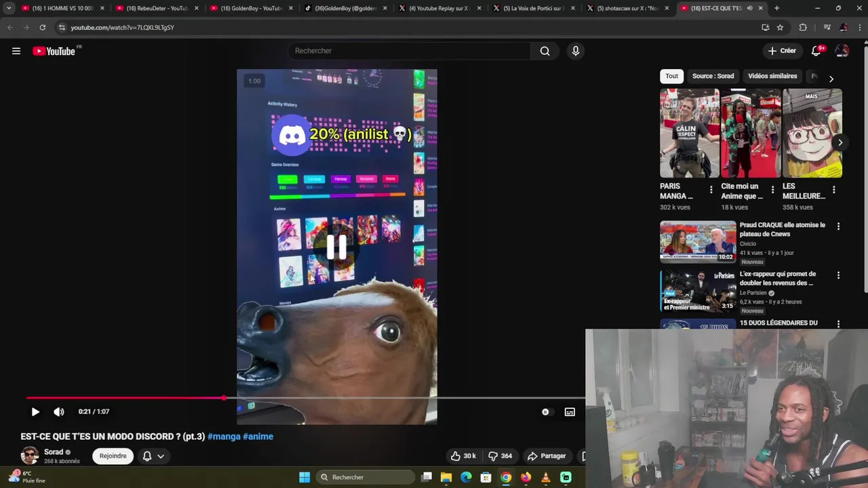This screenshot has width=868, height=488.
Task: Start voice search with the microphone
Action: pos(576,51)
